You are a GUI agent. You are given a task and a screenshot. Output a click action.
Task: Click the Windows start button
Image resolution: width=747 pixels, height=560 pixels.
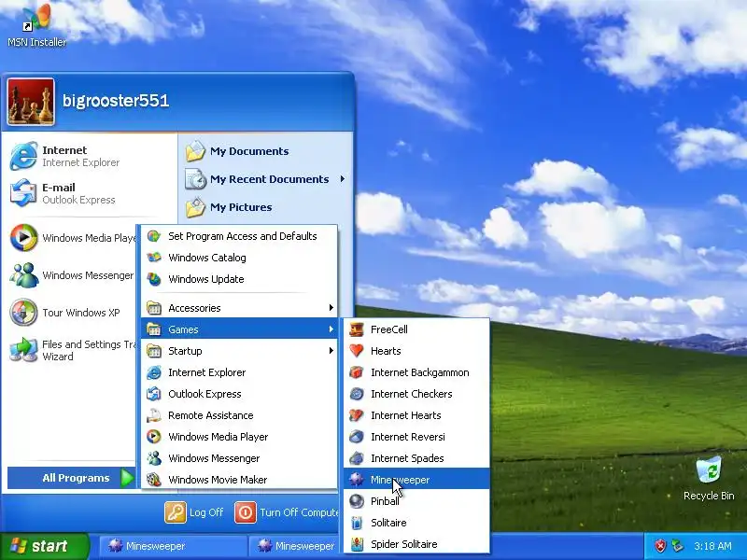(44, 546)
